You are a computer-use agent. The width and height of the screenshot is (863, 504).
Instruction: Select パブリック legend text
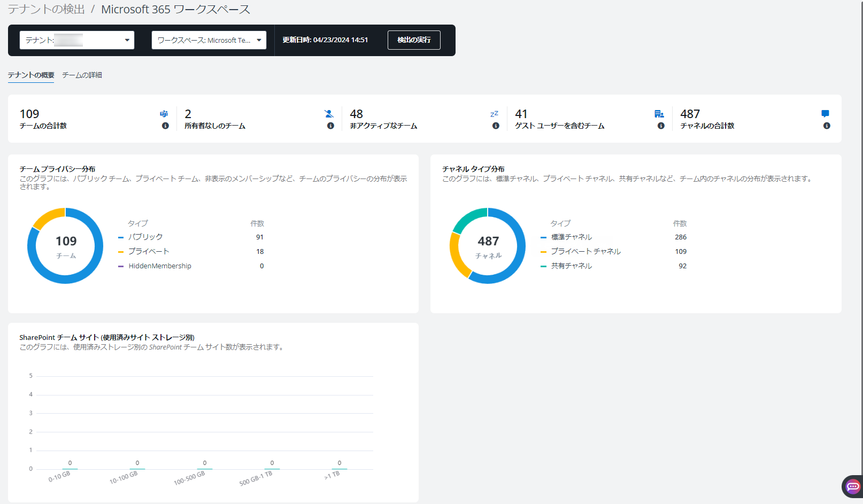pos(145,237)
